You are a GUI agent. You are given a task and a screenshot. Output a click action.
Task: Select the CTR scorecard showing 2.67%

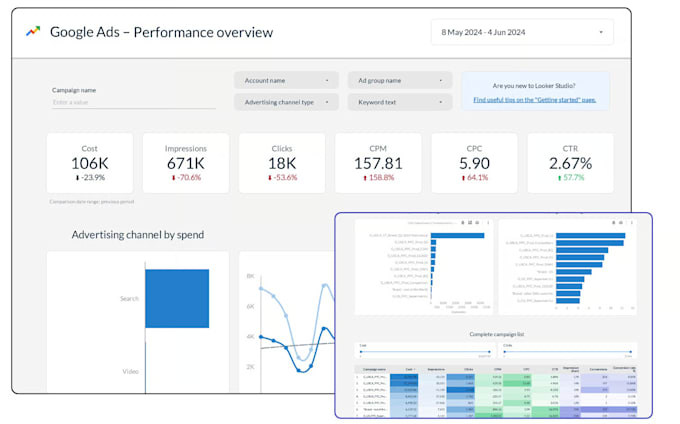tap(570, 163)
